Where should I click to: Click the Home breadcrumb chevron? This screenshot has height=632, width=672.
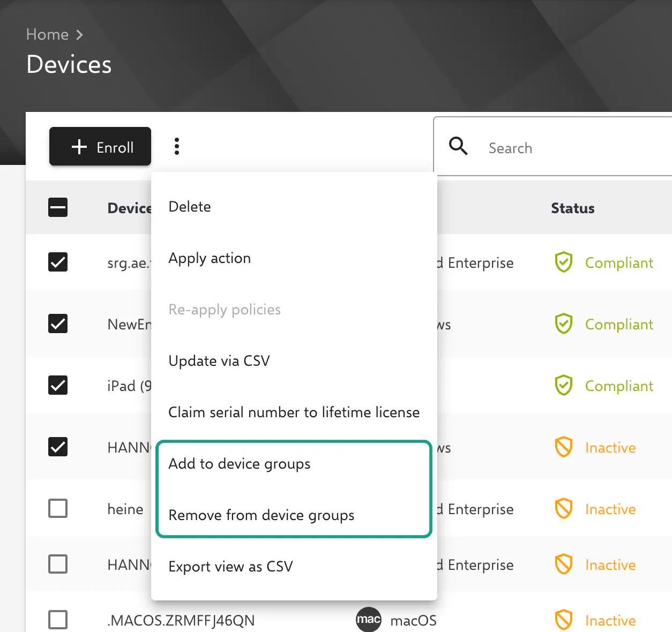pos(80,35)
